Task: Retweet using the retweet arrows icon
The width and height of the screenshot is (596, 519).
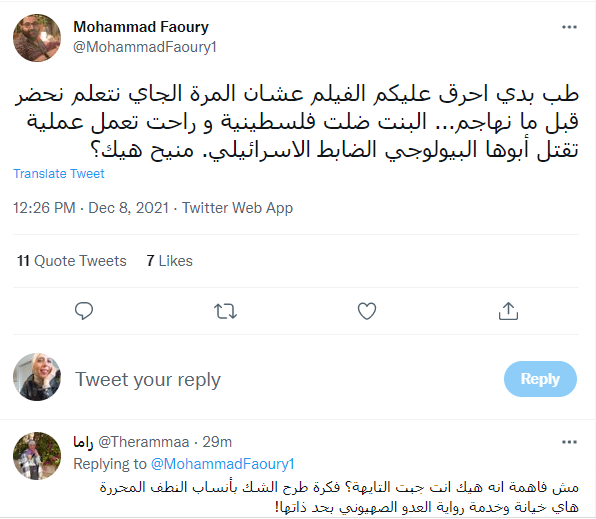Action: (225, 311)
